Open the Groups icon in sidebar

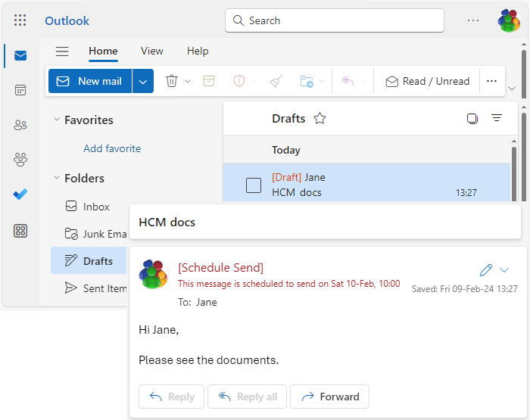click(x=20, y=159)
